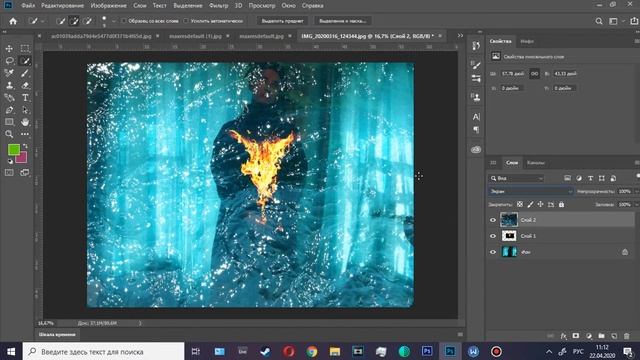Click the foreground green color swatch
The width and height of the screenshot is (640, 360).
(13, 149)
